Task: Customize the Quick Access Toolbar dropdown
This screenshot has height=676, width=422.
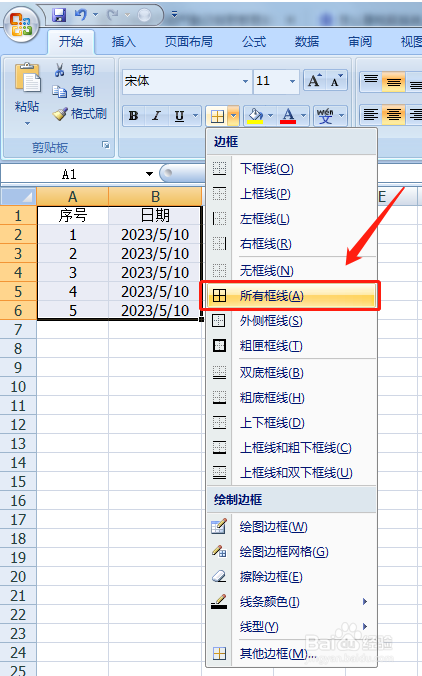Action: (x=175, y=15)
